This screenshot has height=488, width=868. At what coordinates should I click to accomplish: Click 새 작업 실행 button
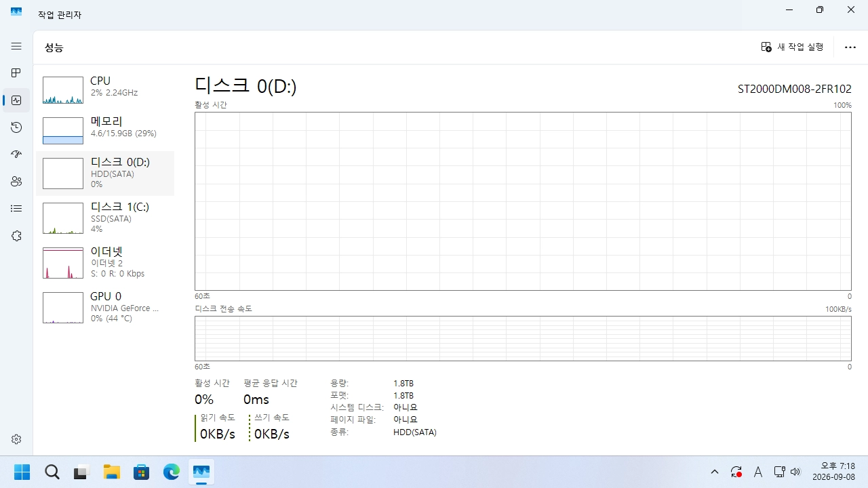coord(792,47)
